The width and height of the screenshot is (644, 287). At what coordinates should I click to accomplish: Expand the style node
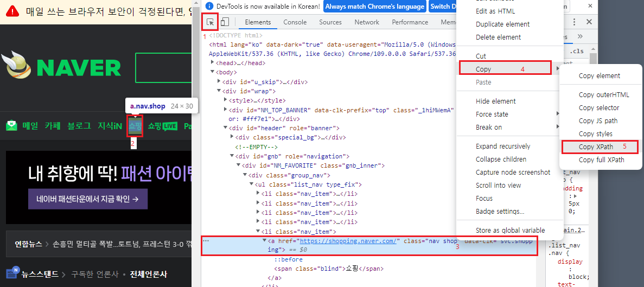coord(226,100)
